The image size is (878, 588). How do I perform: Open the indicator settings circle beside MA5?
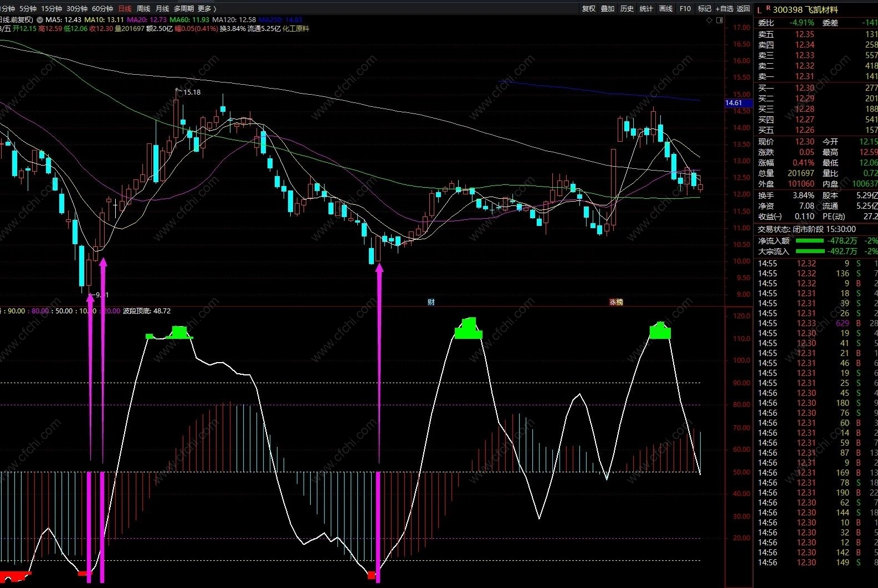coord(40,20)
